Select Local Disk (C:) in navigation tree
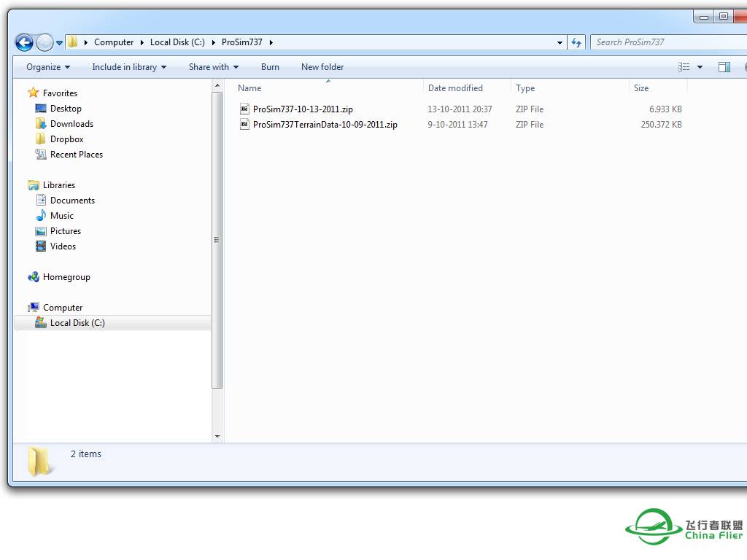 [77, 323]
